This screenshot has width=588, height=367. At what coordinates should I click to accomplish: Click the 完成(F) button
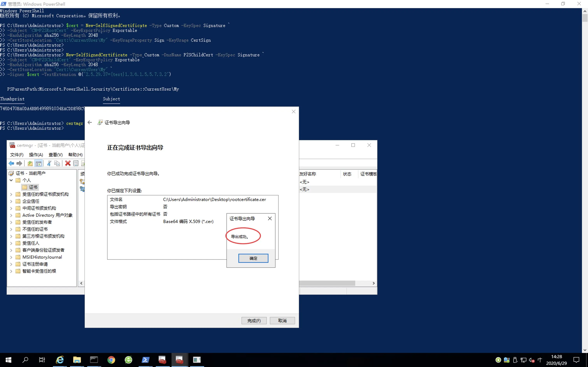tap(254, 321)
